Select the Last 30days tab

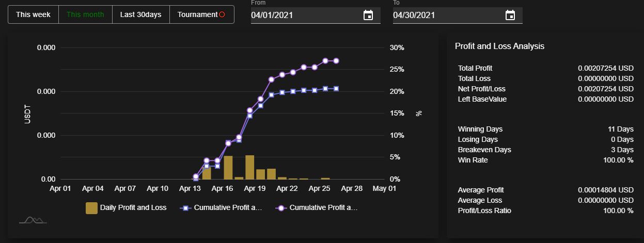(140, 14)
